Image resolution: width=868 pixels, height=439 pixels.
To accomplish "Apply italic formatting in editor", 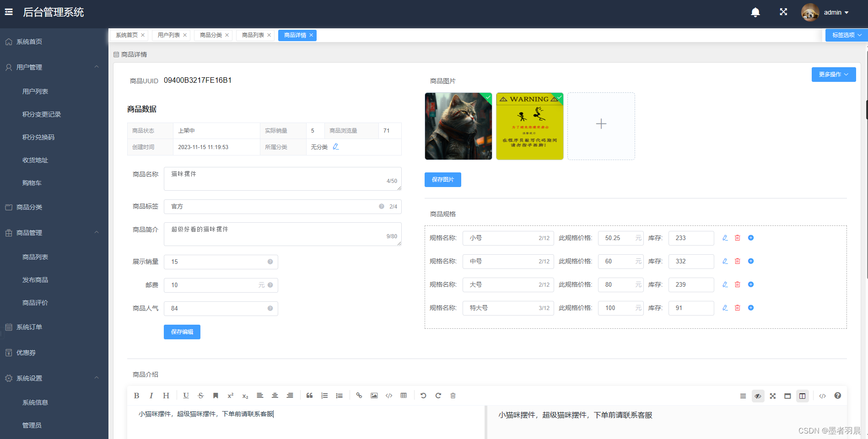I will pyautogui.click(x=151, y=396).
